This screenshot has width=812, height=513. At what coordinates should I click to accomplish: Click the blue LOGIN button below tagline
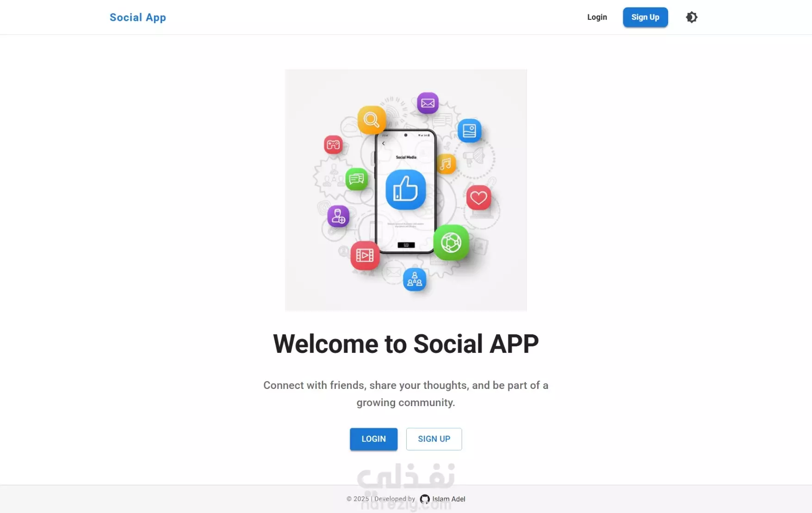tap(373, 439)
